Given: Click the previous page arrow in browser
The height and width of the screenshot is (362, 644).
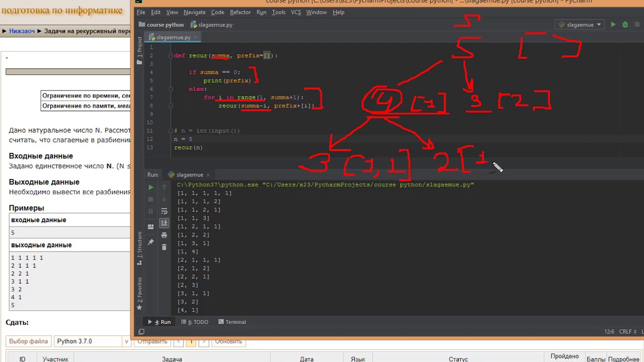Looking at the screenshot, I should tap(179, 341).
